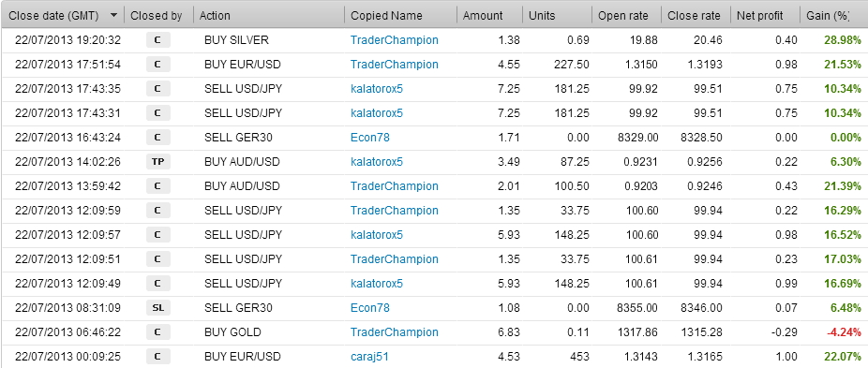868x368 pixels.
Task: Open TraderChampion link in BUY SILVER row
Action: point(394,40)
